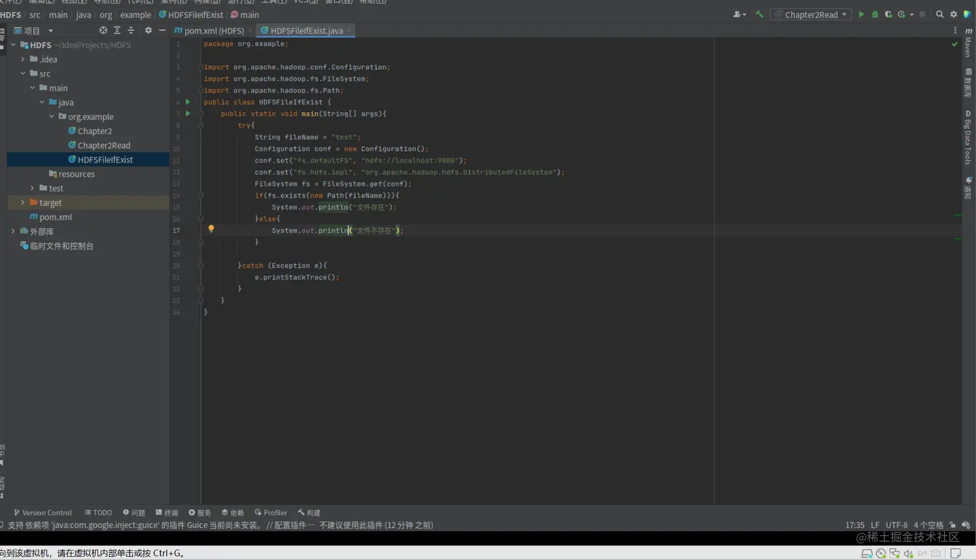Screen dimensions: 976x560
Task: Toggle code fold at the try block
Action: [201, 125]
